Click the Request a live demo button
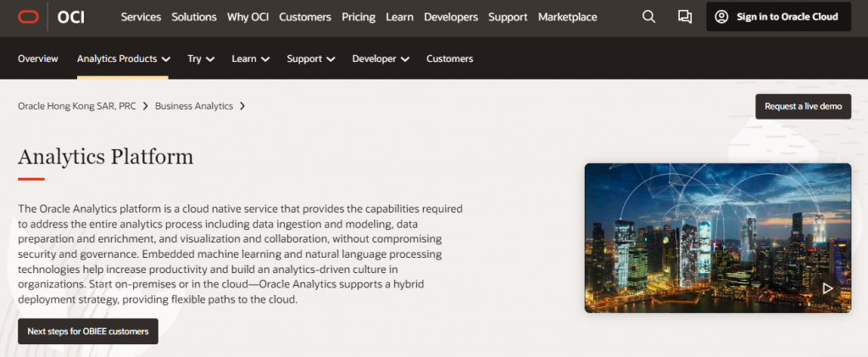This screenshot has width=868, height=357. [804, 106]
